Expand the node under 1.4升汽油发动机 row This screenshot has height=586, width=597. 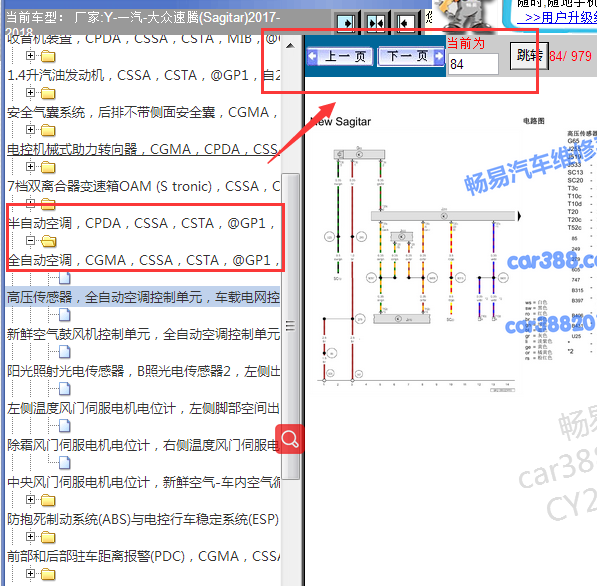(30, 93)
